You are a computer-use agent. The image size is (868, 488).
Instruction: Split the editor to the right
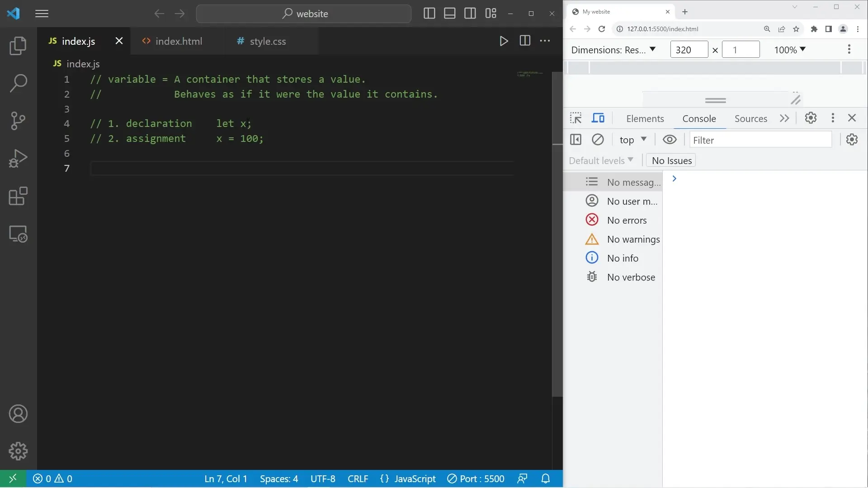pyautogui.click(x=525, y=41)
